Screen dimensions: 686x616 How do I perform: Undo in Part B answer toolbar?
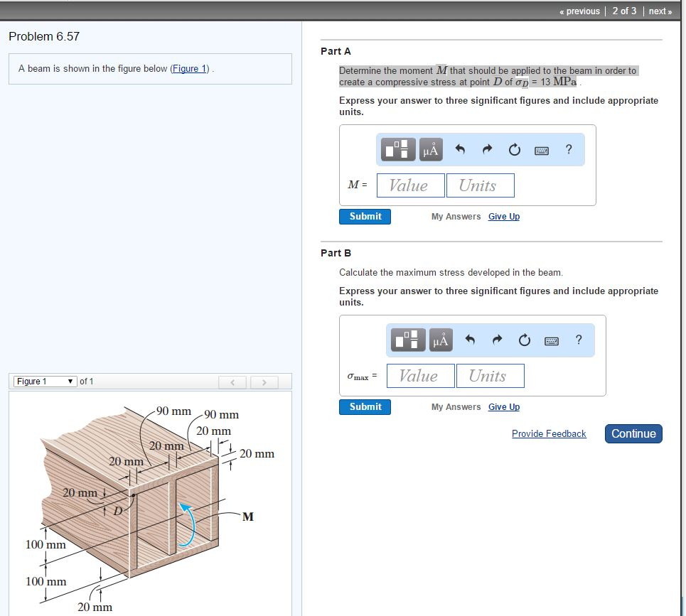470,340
